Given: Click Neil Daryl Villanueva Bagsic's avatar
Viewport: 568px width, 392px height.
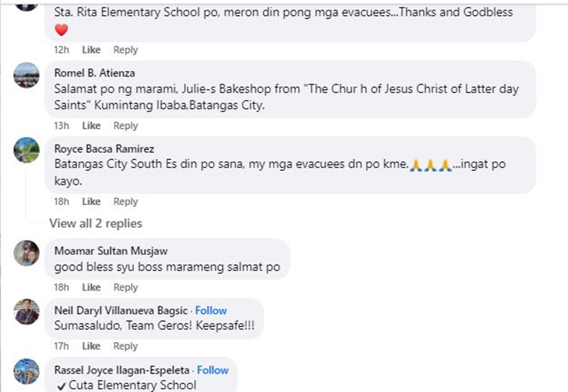Looking at the screenshot, I should (x=27, y=311).
